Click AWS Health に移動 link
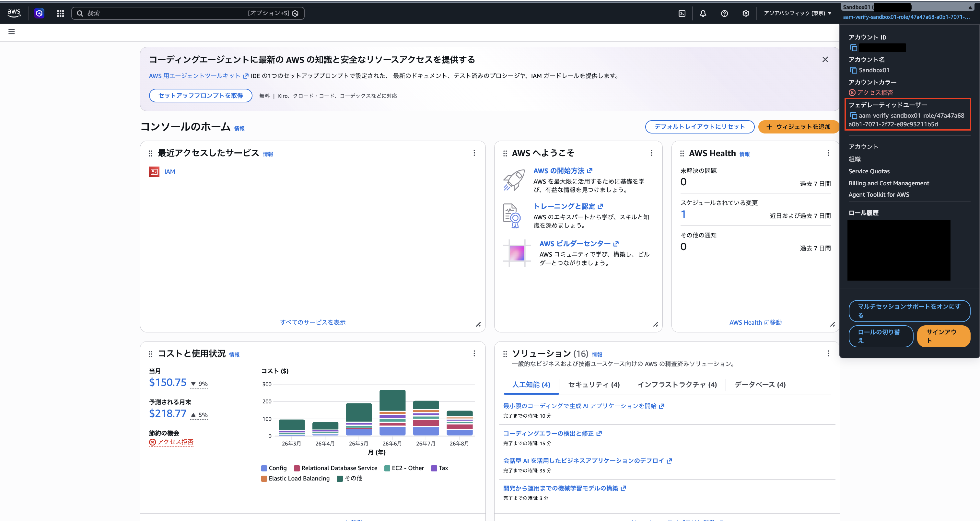980x521 pixels. click(755, 322)
